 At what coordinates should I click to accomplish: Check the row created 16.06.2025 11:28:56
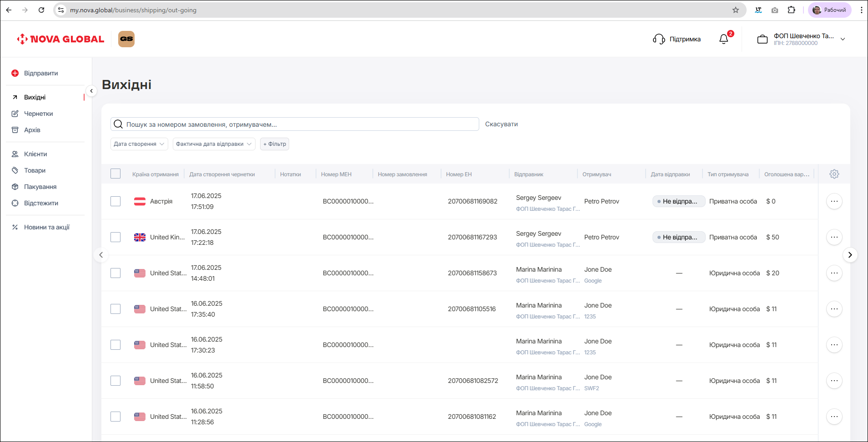tap(115, 417)
